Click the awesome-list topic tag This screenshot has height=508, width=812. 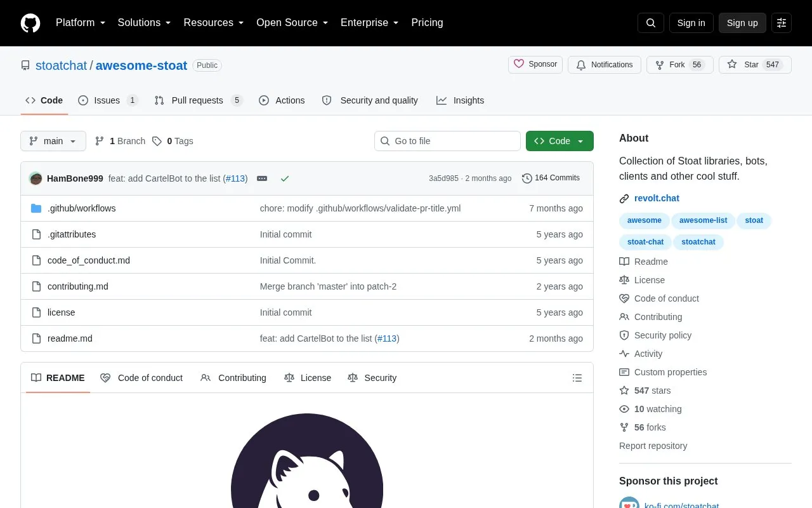(703, 220)
